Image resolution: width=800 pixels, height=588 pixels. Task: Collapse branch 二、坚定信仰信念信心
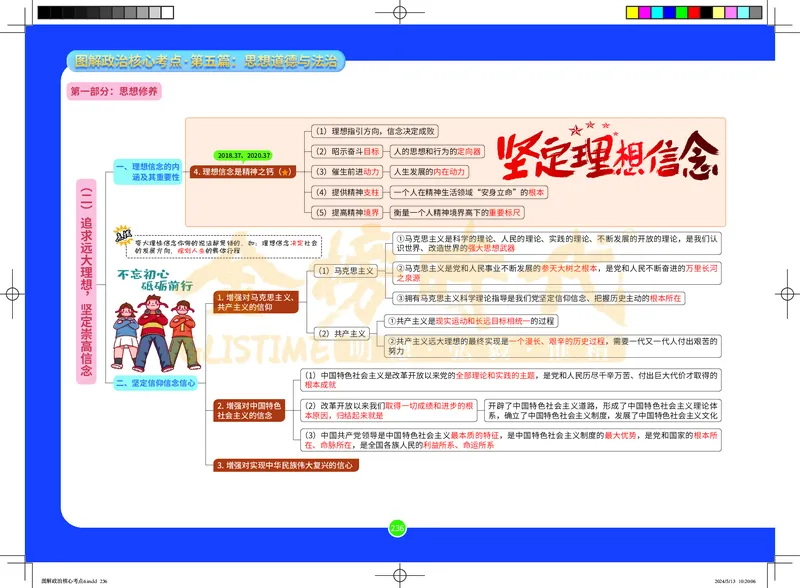[x=155, y=383]
